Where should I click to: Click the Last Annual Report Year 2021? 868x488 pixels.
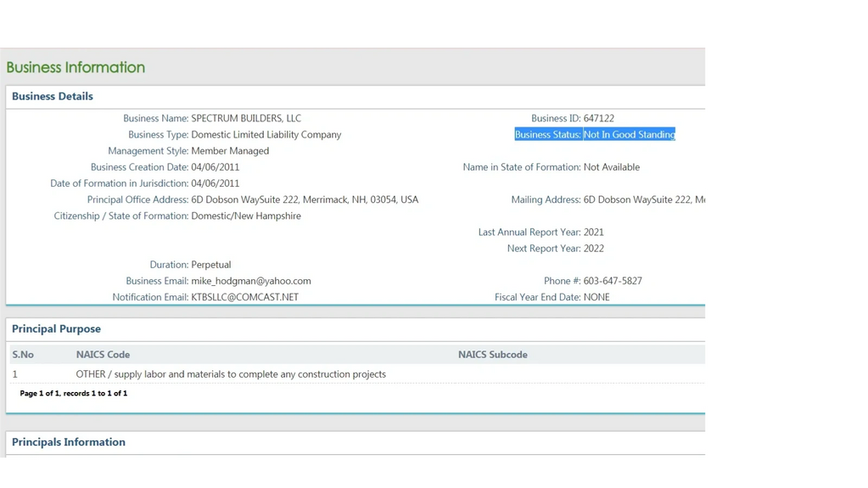pos(593,233)
